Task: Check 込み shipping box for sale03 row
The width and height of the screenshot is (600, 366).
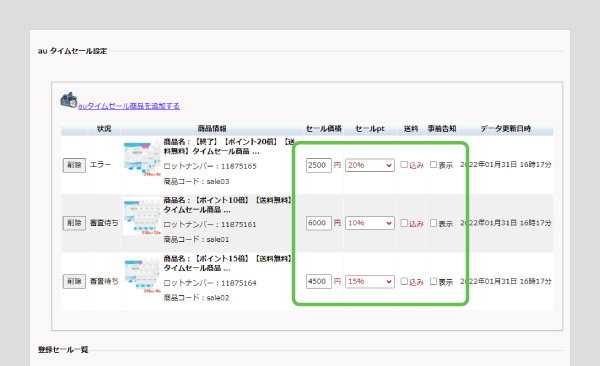Action: (x=404, y=165)
